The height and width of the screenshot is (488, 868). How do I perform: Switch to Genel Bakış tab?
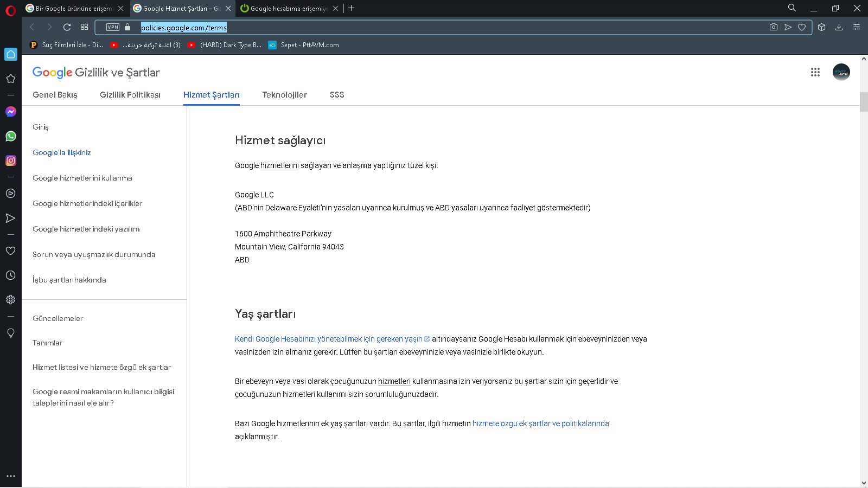coord(55,95)
